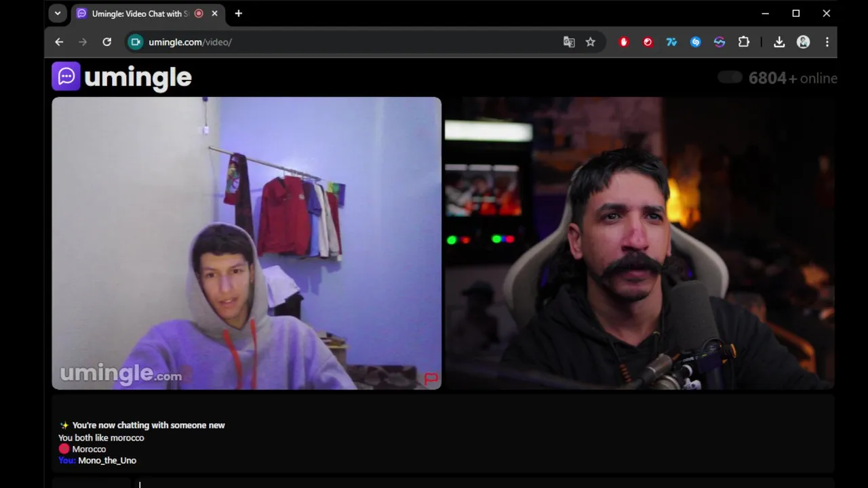Open the browser downloads panel
This screenshot has height=488, width=868.
(x=779, y=42)
